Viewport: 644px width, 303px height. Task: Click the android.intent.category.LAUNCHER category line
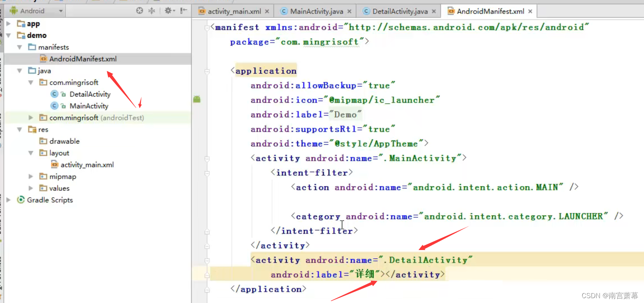(x=457, y=216)
